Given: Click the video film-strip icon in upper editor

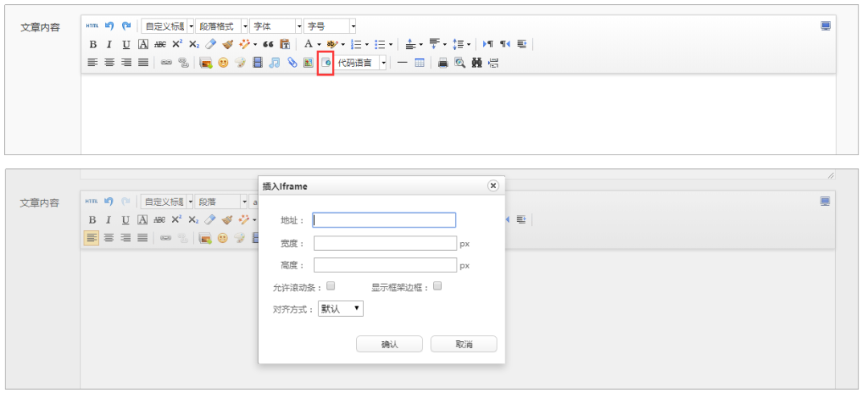Looking at the screenshot, I should tap(257, 63).
